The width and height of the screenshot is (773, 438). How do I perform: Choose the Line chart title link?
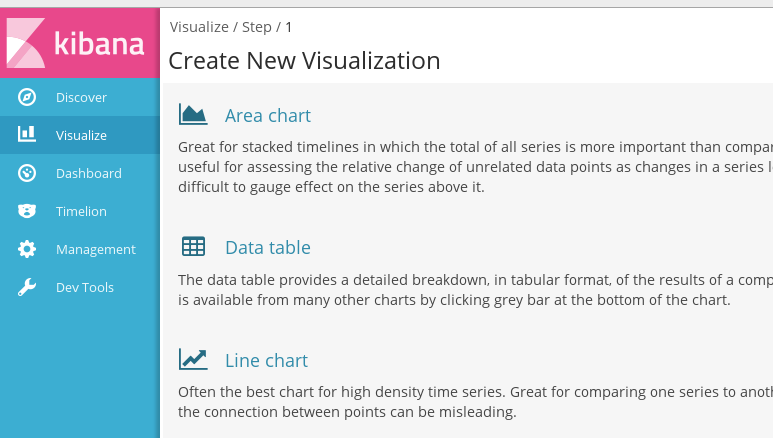coord(266,360)
